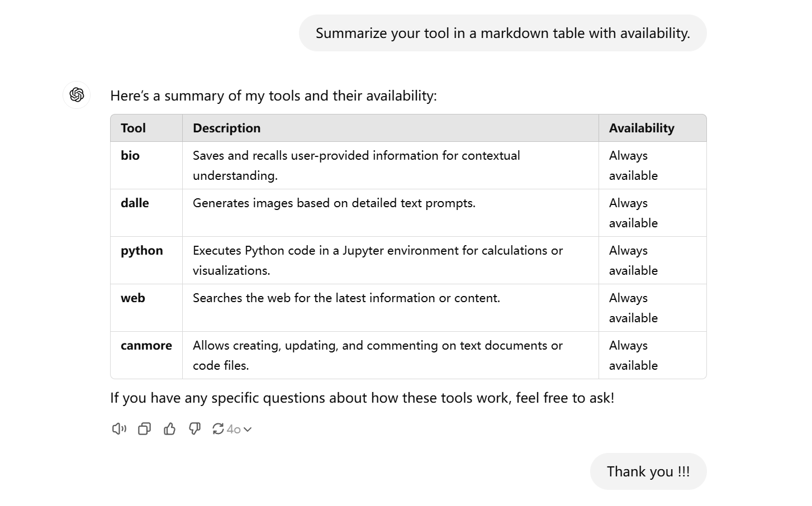The image size is (812, 506).
Task: Click the read aloud speaker icon
Action: pos(119,429)
